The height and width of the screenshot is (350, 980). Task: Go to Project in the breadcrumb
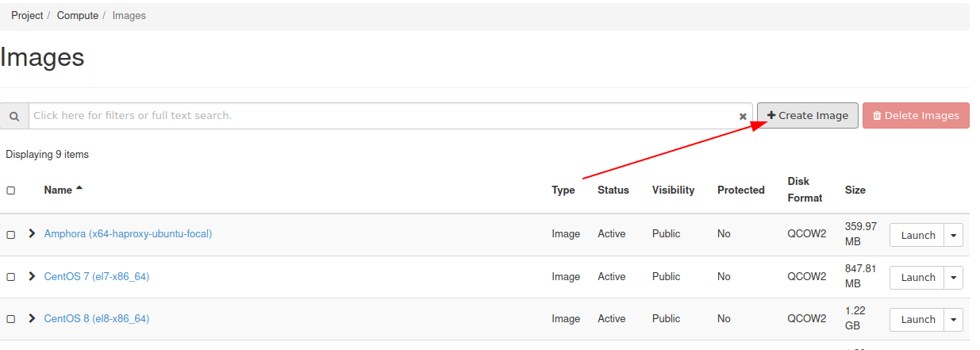click(27, 16)
